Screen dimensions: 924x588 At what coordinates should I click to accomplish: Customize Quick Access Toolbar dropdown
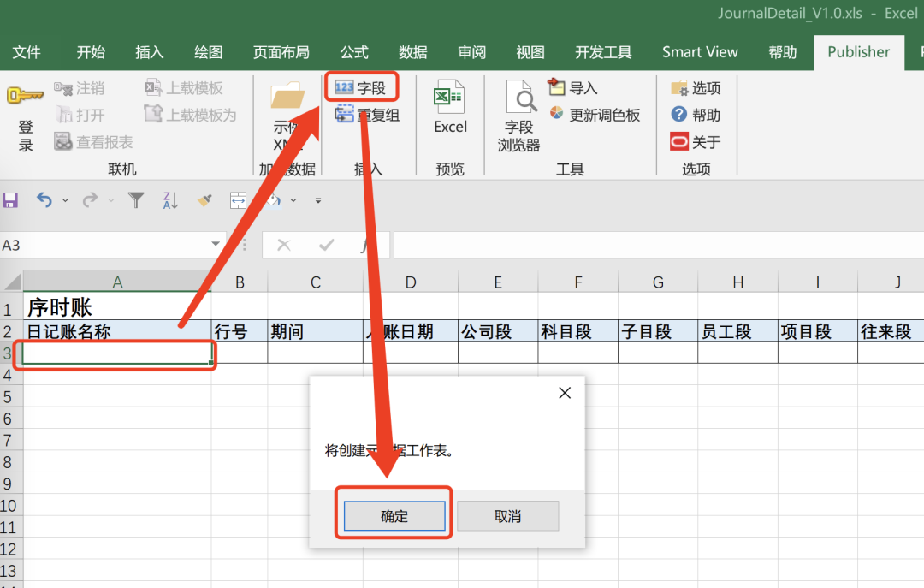pyautogui.click(x=318, y=201)
